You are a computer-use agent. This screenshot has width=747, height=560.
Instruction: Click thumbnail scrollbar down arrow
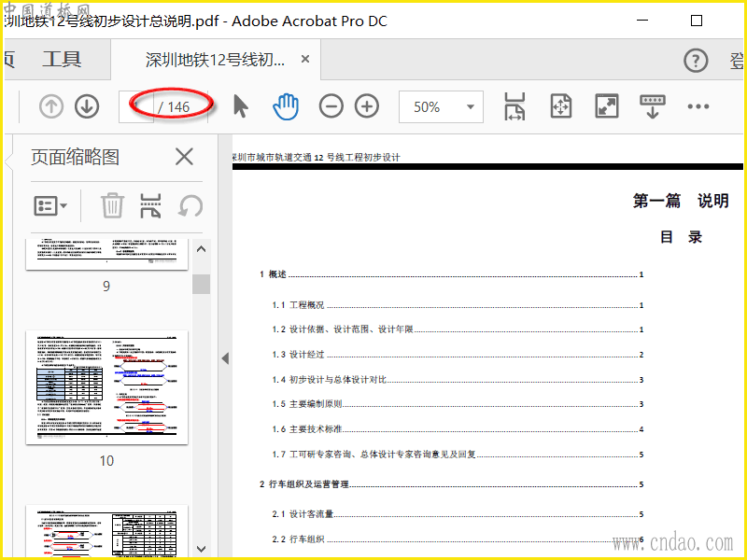tap(201, 549)
